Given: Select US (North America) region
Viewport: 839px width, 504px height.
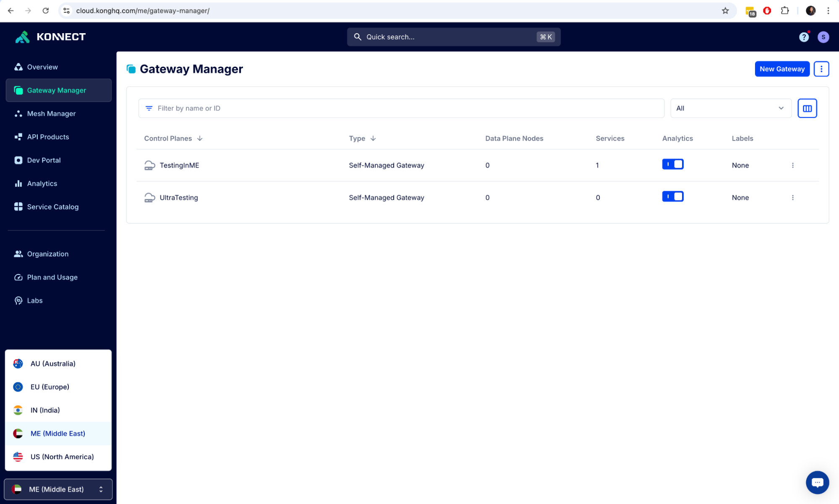Looking at the screenshot, I should pyautogui.click(x=62, y=457).
